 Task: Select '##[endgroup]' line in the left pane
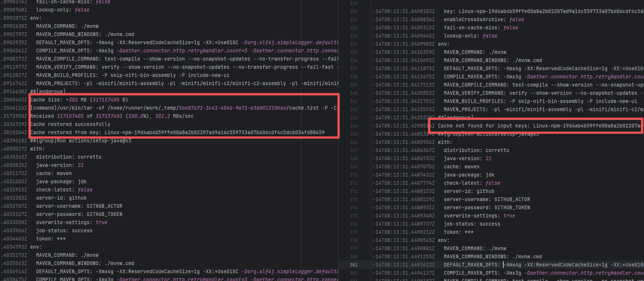click(x=48, y=91)
